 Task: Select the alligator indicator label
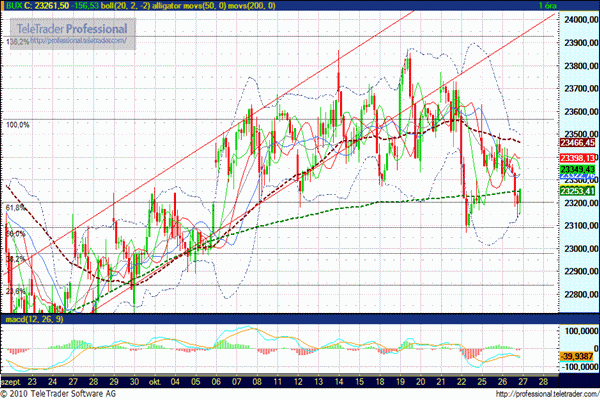(184, 6)
